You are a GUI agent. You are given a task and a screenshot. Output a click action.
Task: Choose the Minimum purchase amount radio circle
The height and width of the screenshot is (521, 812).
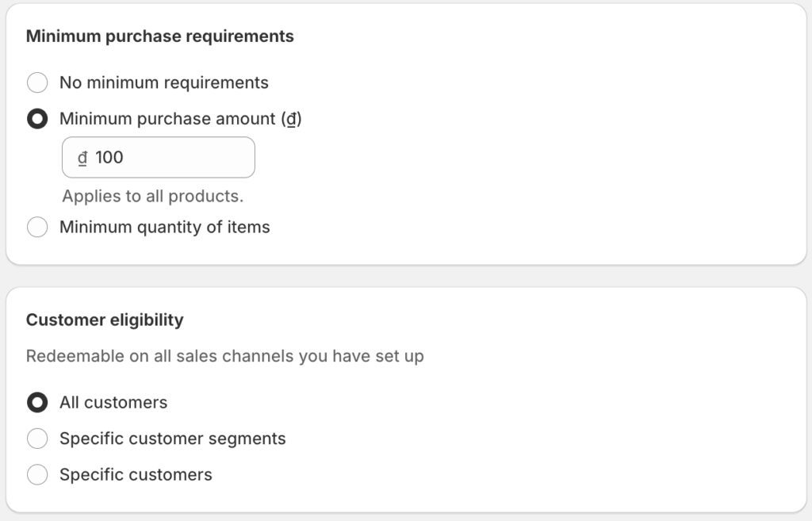pyautogui.click(x=37, y=119)
